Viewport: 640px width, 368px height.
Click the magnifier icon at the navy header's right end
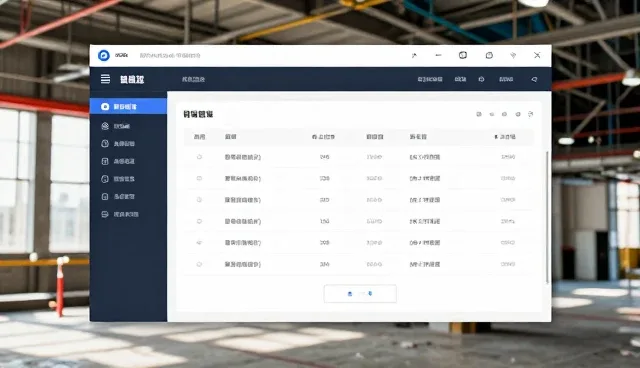click(534, 79)
